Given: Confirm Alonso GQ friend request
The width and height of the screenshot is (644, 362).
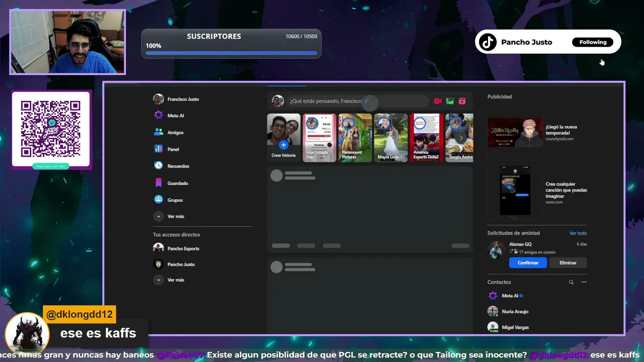Looking at the screenshot, I should point(528,262).
